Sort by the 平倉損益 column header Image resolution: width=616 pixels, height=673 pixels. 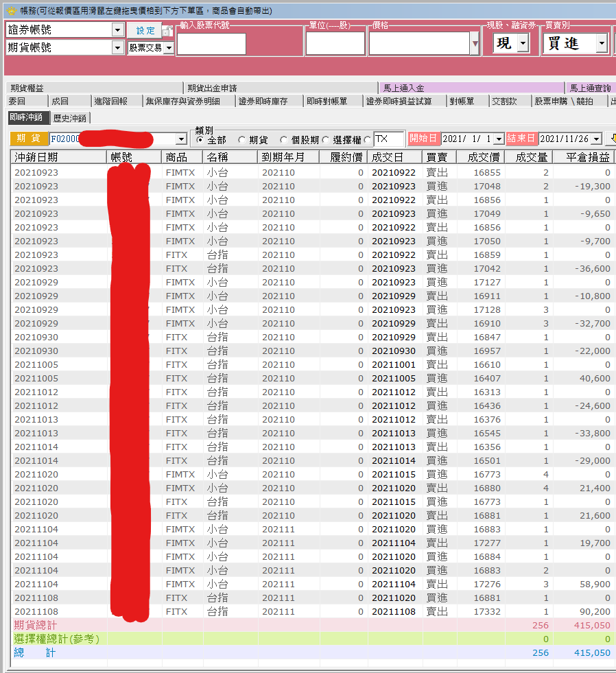coord(584,157)
